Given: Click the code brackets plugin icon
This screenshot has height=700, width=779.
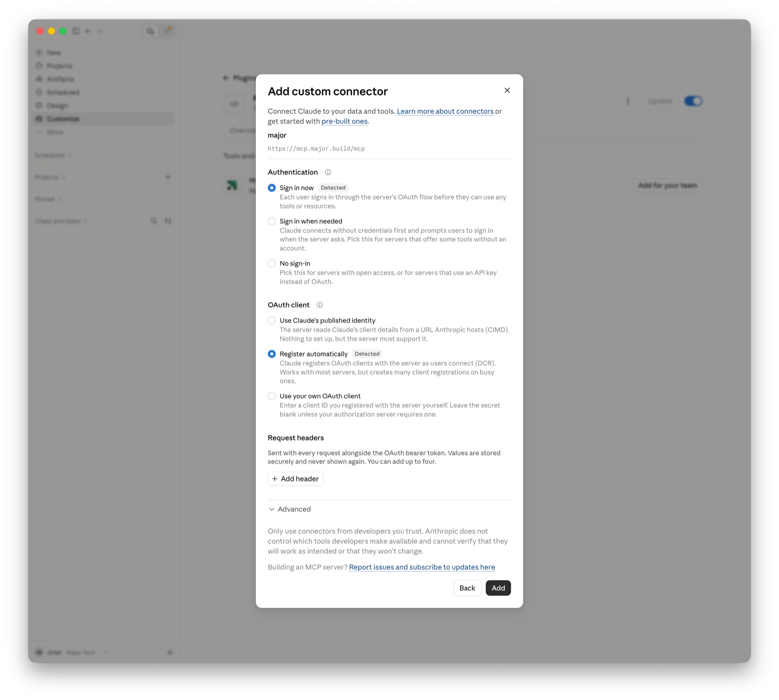Looking at the screenshot, I should point(235,104).
